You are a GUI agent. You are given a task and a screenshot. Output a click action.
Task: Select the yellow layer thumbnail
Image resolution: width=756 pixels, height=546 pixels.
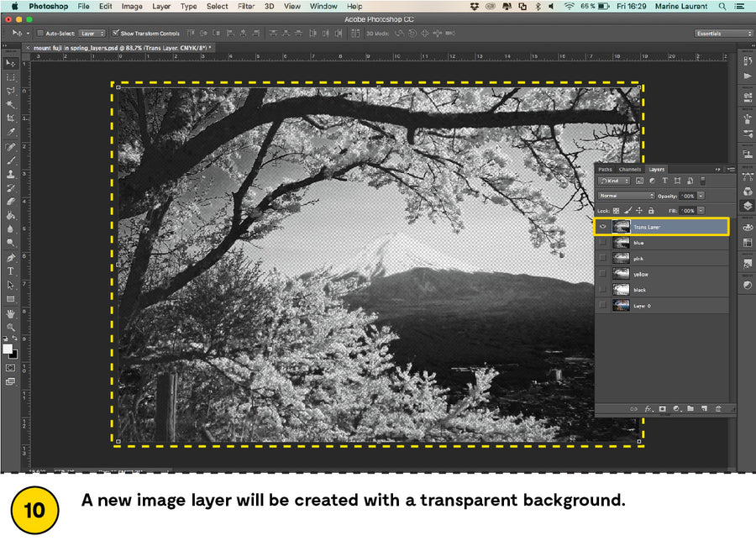click(622, 275)
